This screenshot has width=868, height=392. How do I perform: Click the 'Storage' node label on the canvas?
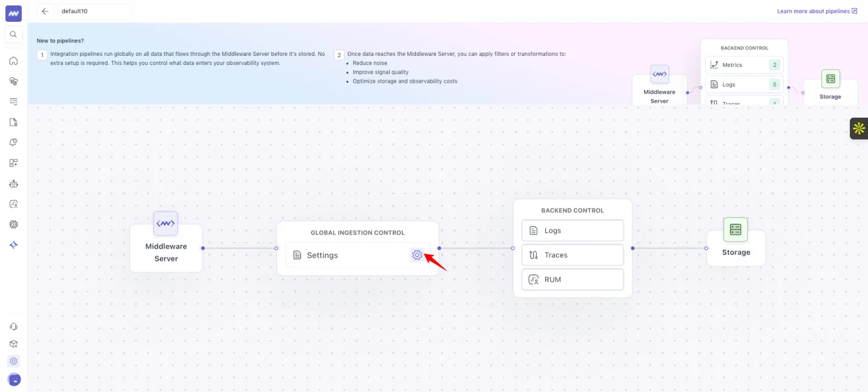(736, 252)
